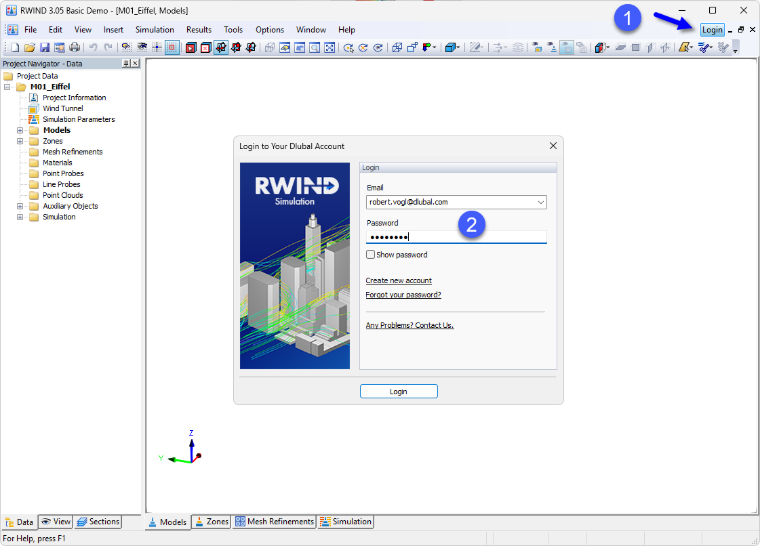Screen dimensions: 760x546
Task: Click the Login button in the dialog
Action: pyautogui.click(x=399, y=391)
